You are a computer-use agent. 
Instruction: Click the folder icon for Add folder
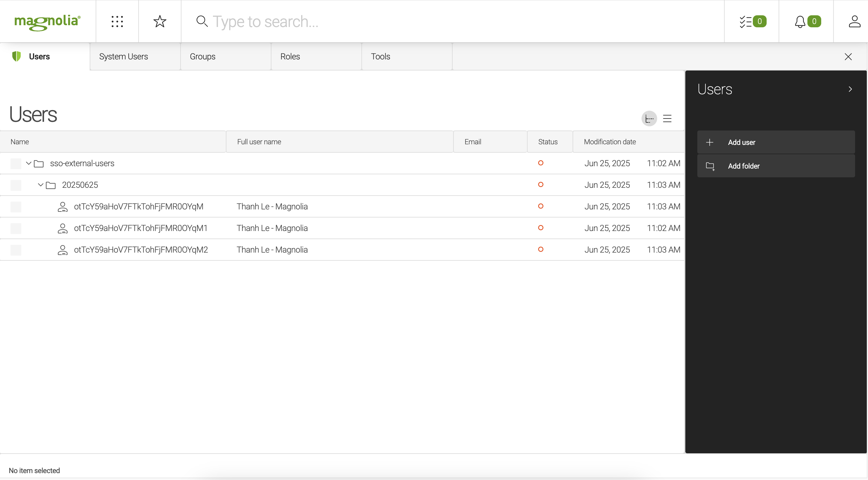click(x=710, y=166)
